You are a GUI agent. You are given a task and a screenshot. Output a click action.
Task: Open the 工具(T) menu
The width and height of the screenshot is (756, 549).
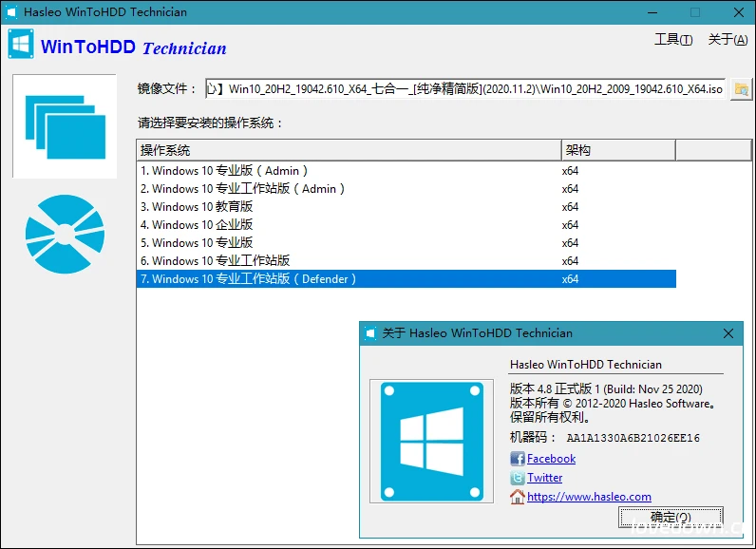pos(673,39)
